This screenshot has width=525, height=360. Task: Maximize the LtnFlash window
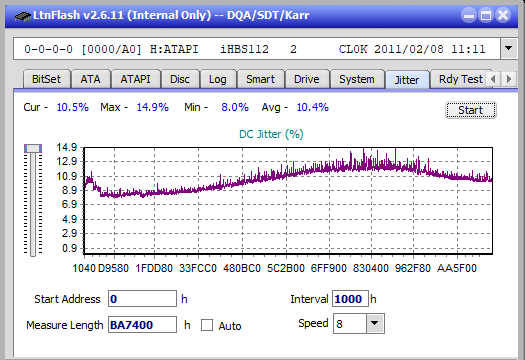(486, 15)
